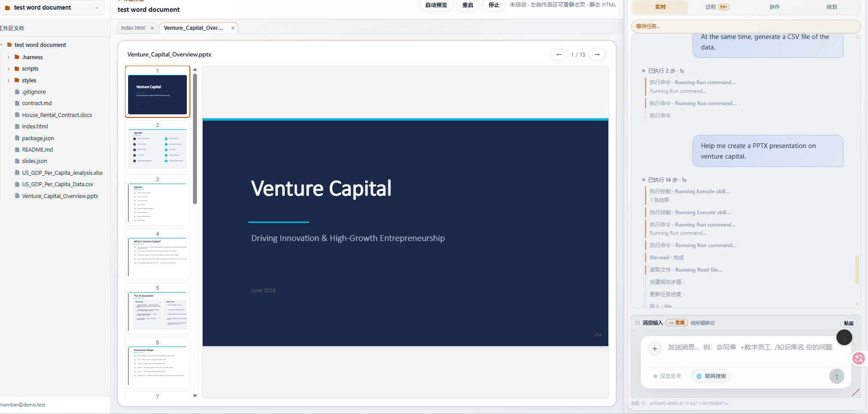Select slide 5 The VC Ecosystem thumbnail
The width and height of the screenshot is (868, 414).
point(157,309)
